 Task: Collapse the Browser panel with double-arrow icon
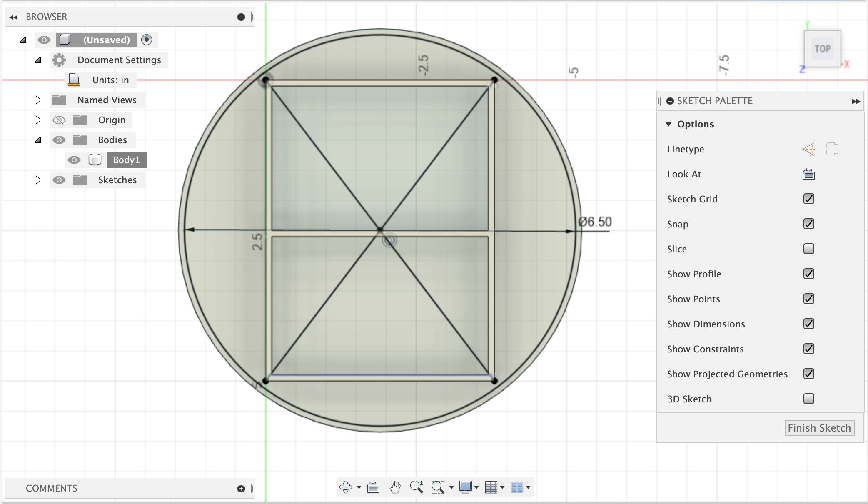(x=14, y=17)
